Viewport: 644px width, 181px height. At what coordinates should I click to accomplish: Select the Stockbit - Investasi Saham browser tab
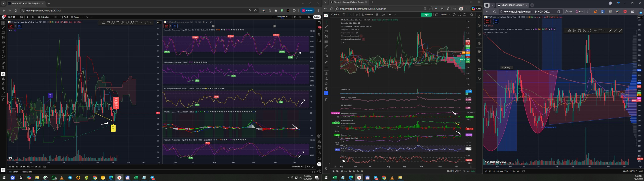tap(348, 2)
